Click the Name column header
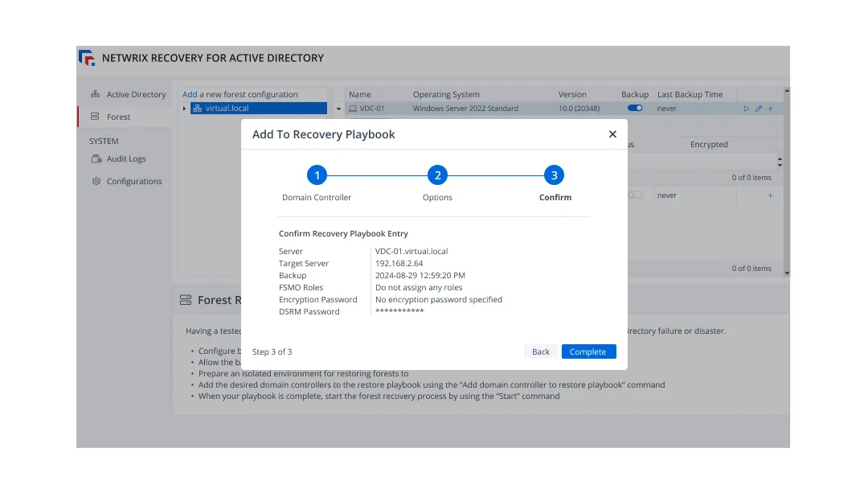868x489 pixels. pyautogui.click(x=360, y=94)
